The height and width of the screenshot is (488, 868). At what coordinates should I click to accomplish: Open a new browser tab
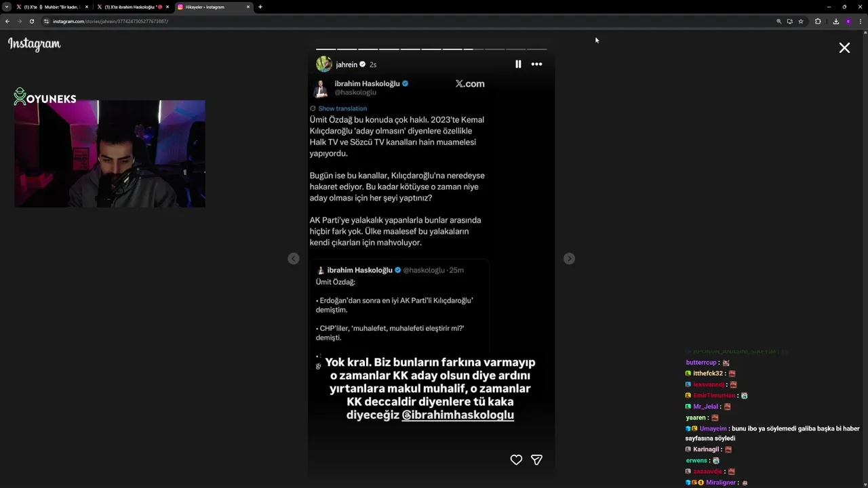click(x=260, y=7)
